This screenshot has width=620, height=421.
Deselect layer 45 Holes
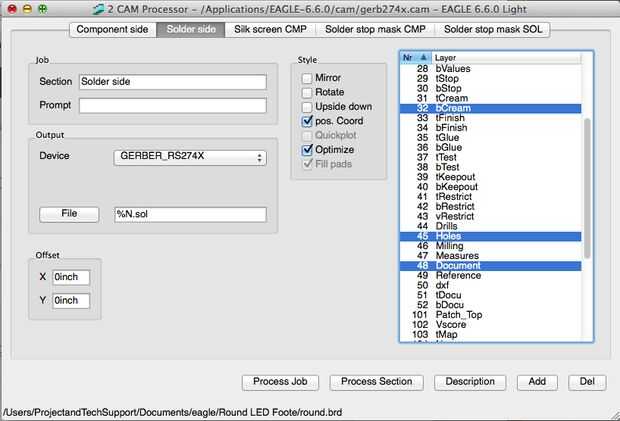coord(491,236)
